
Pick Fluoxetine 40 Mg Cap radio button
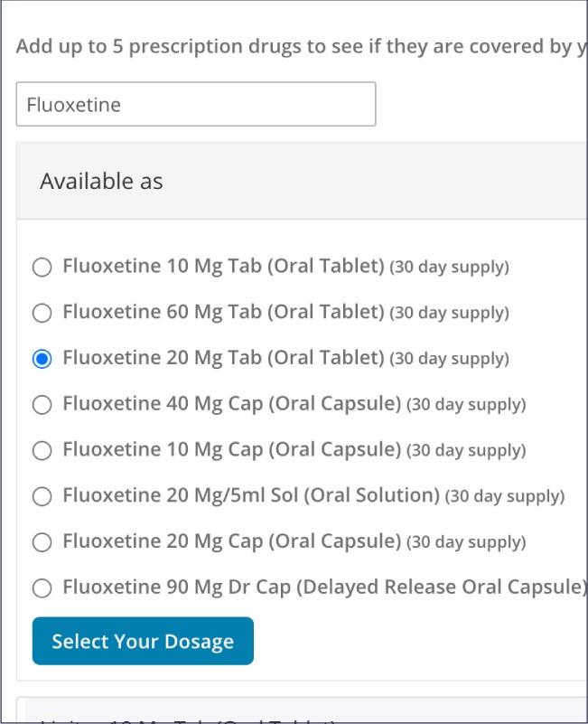point(42,405)
